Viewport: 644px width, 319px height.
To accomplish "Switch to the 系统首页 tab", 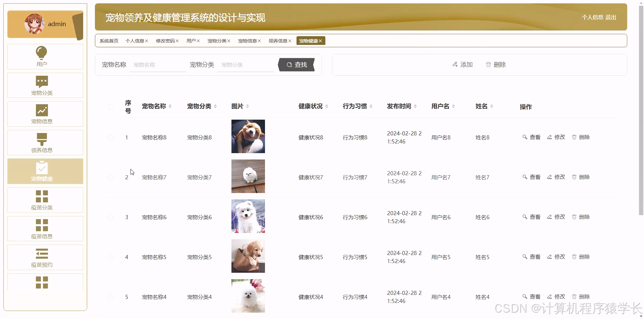I will 109,41.
